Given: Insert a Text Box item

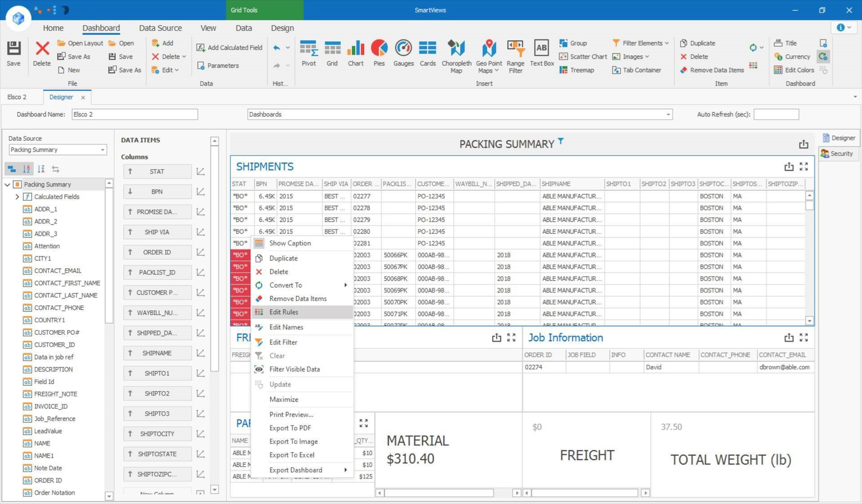Looking at the screenshot, I should coord(541,55).
